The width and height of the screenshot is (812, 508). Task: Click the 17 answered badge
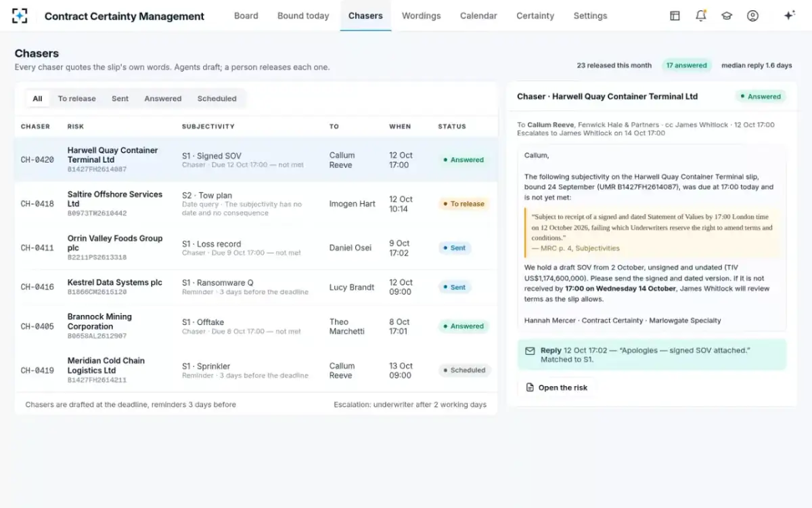click(x=686, y=66)
